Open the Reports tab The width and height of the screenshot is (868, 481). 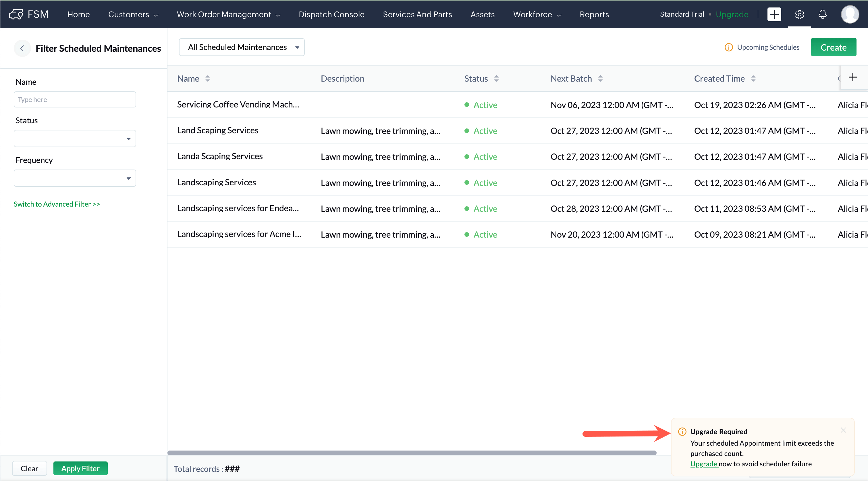tap(594, 14)
